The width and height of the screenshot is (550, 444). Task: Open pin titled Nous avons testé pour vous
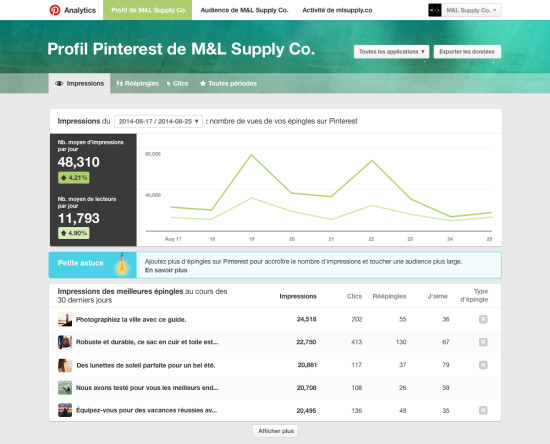point(147,388)
